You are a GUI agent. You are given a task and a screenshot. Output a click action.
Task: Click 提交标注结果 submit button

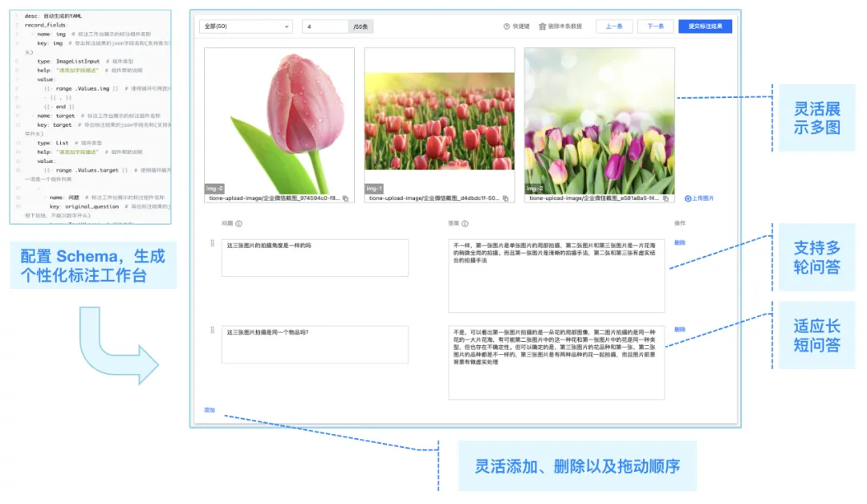(x=705, y=25)
